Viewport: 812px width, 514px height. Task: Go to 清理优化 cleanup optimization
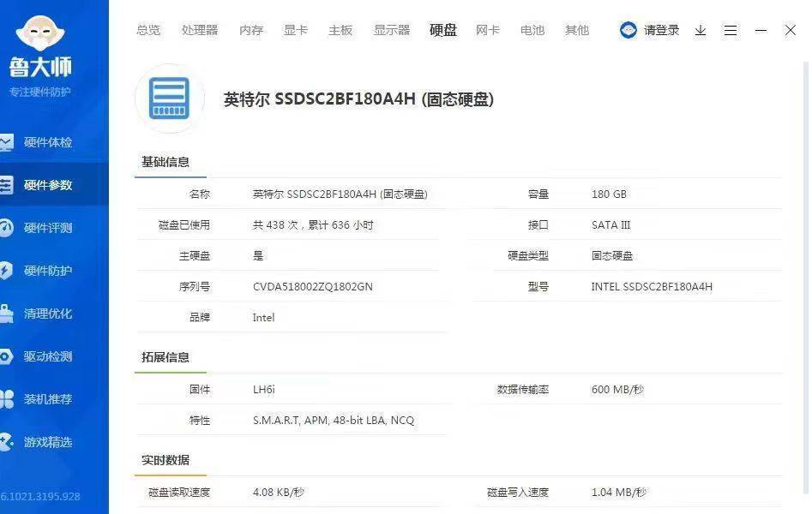coord(47,314)
